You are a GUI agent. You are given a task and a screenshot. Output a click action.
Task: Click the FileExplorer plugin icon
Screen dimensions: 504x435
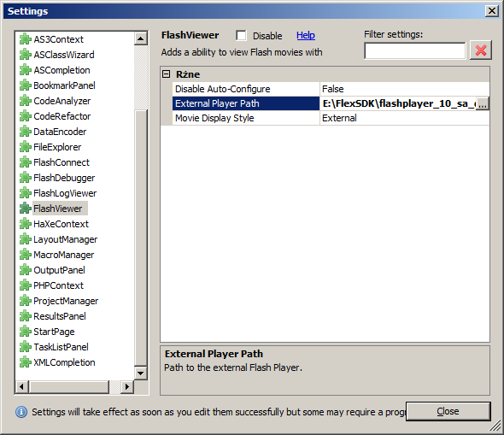coord(26,147)
